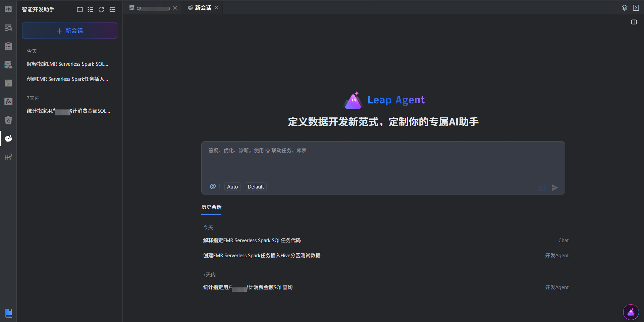Screen dimensions: 644x322
Task: Open history 创建EMR Serverless Spark任务插入Hive分区测试数据
Action: click(x=262, y=256)
